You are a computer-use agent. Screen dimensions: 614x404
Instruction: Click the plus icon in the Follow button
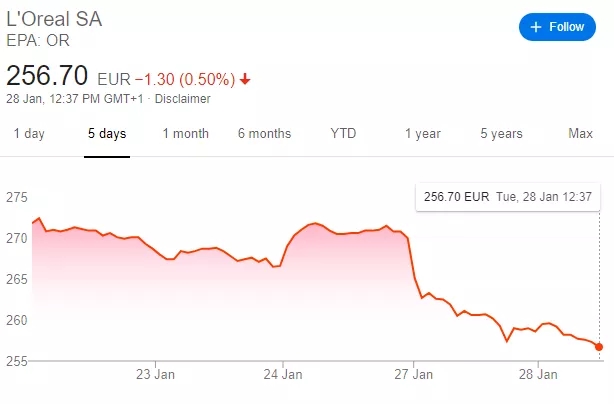pos(536,27)
